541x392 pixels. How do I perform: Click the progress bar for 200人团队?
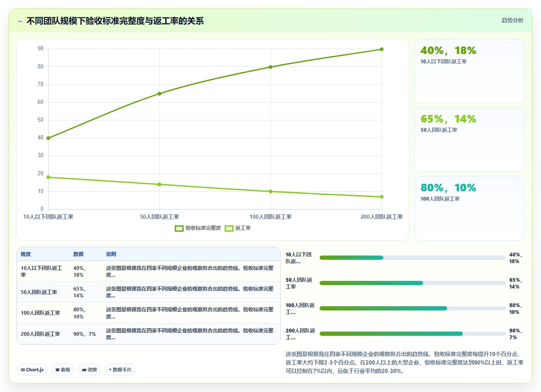[x=413, y=334]
